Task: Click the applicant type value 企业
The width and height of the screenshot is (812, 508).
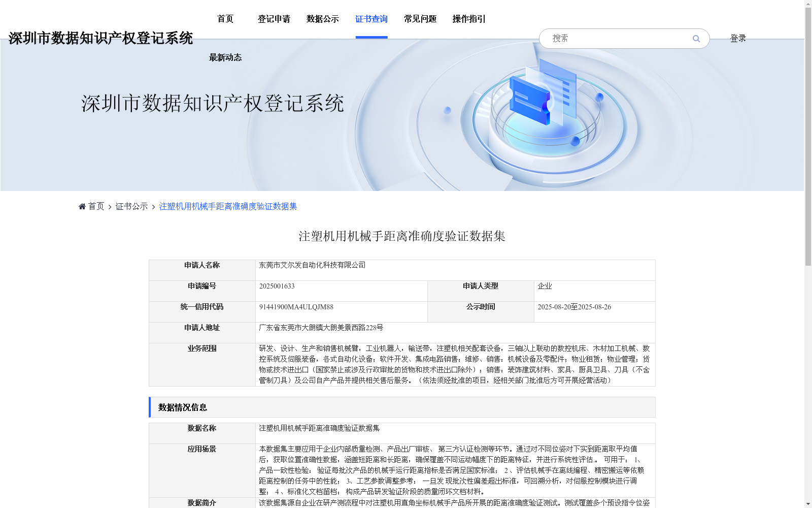Action: [545, 287]
